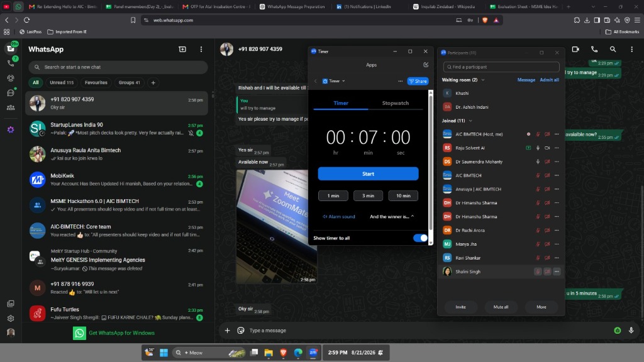
Task: Start a WhatsApp video call
Action: (575, 49)
